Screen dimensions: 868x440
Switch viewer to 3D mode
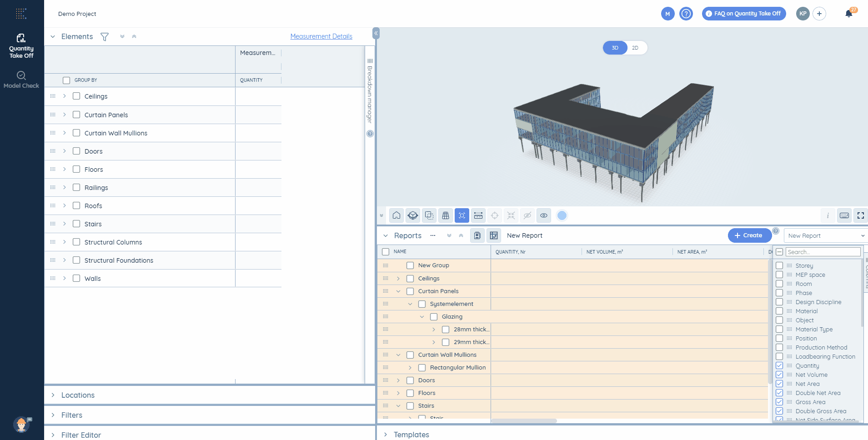[615, 48]
